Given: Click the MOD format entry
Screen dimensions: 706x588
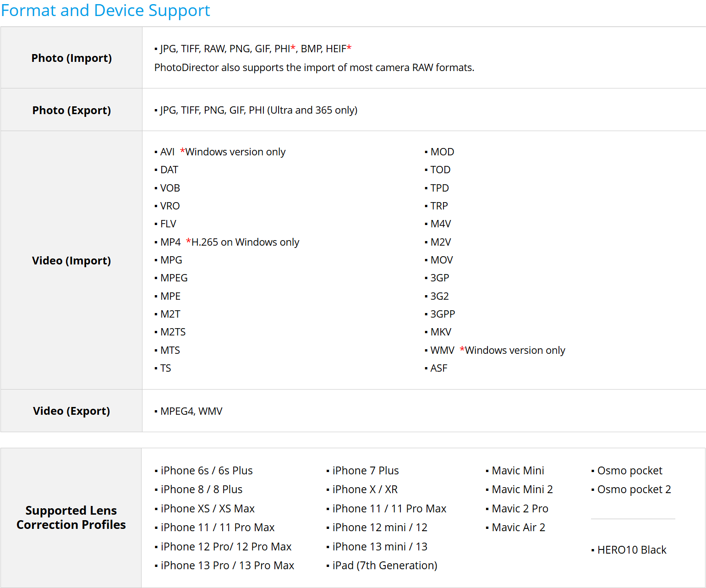Looking at the screenshot, I should (442, 152).
